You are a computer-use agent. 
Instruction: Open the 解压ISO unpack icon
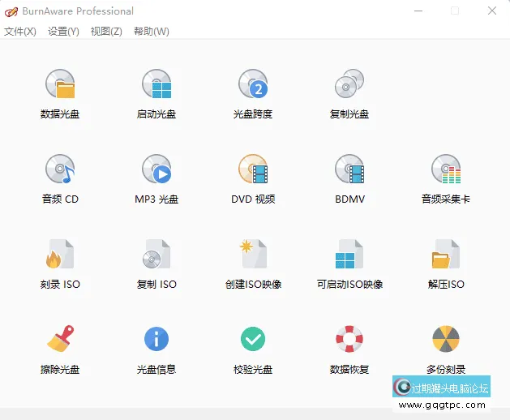pyautogui.click(x=446, y=254)
